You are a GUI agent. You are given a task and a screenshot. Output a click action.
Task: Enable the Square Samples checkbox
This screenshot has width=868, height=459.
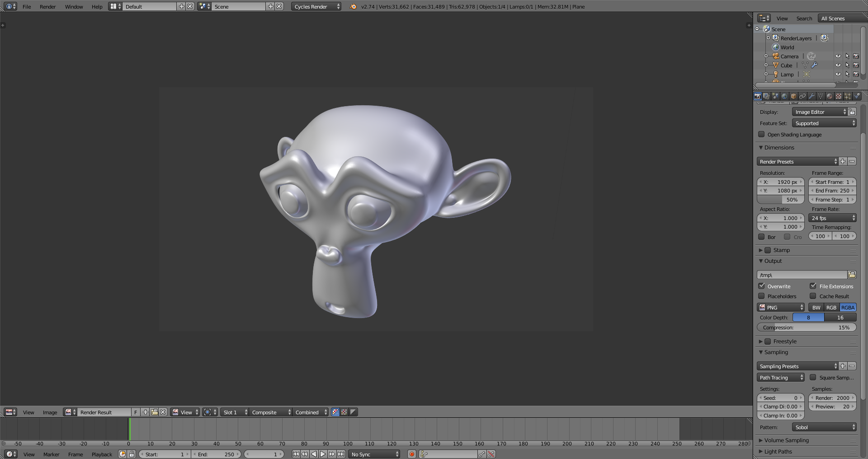point(813,377)
